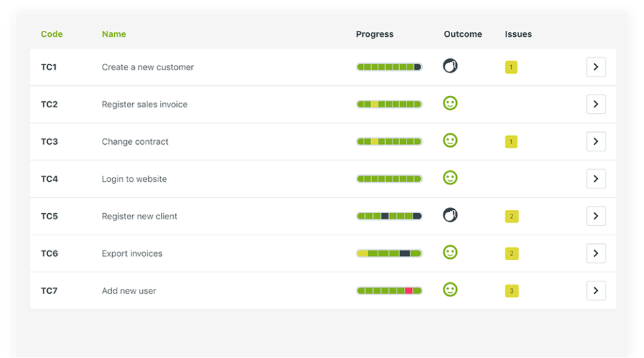The image size is (644, 358).
Task: Sort by the Name column header
Action: tap(114, 34)
